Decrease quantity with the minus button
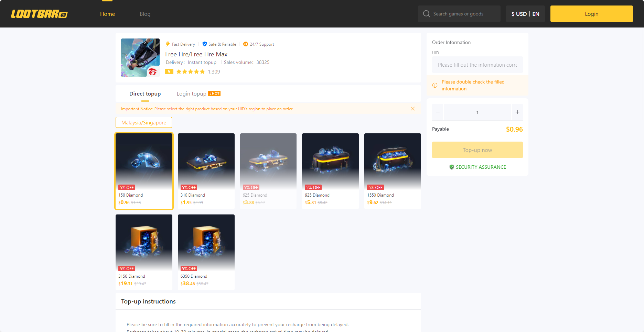644x332 pixels. coord(438,112)
